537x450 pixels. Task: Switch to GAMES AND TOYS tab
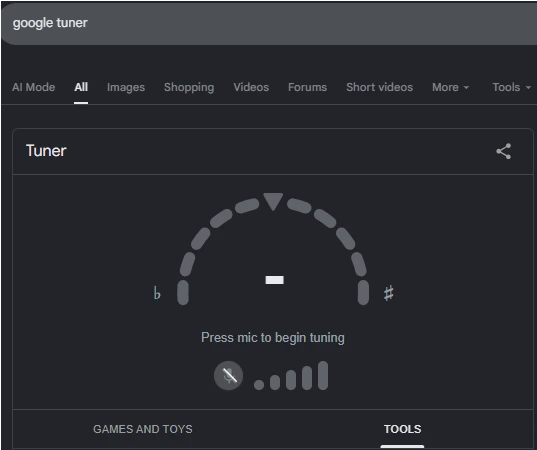(143, 429)
